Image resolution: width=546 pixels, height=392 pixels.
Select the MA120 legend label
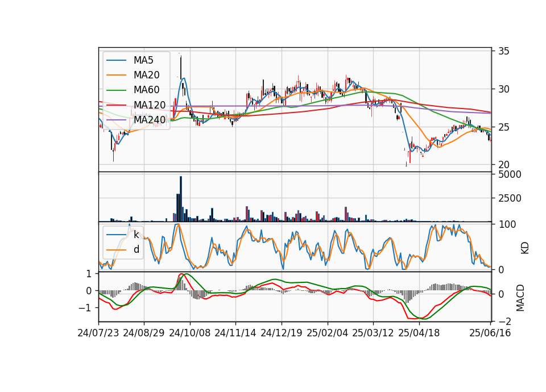click(150, 105)
